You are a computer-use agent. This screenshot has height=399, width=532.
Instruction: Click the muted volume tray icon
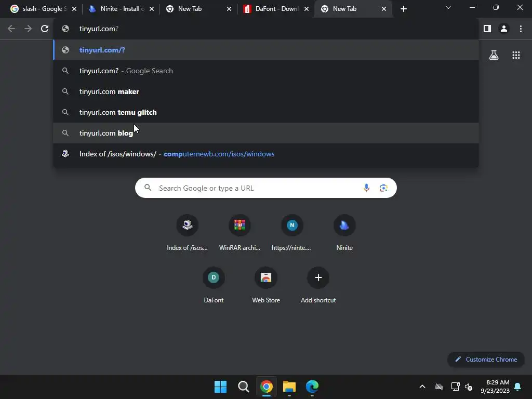469,387
